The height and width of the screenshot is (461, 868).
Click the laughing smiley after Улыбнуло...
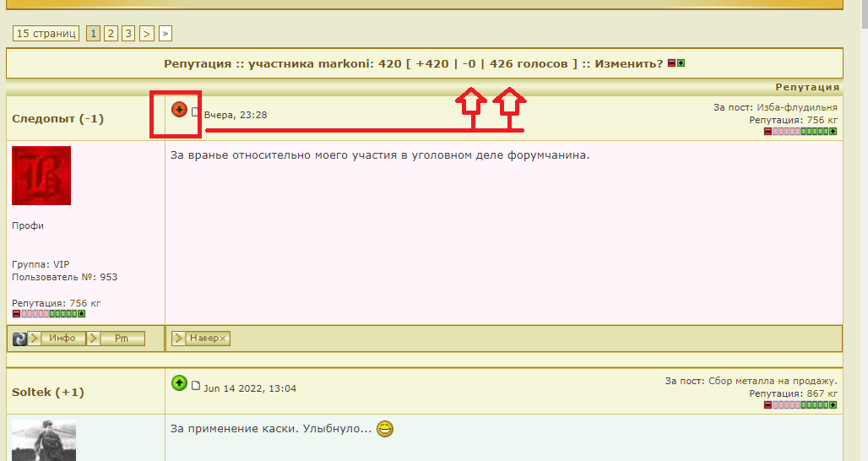385,429
